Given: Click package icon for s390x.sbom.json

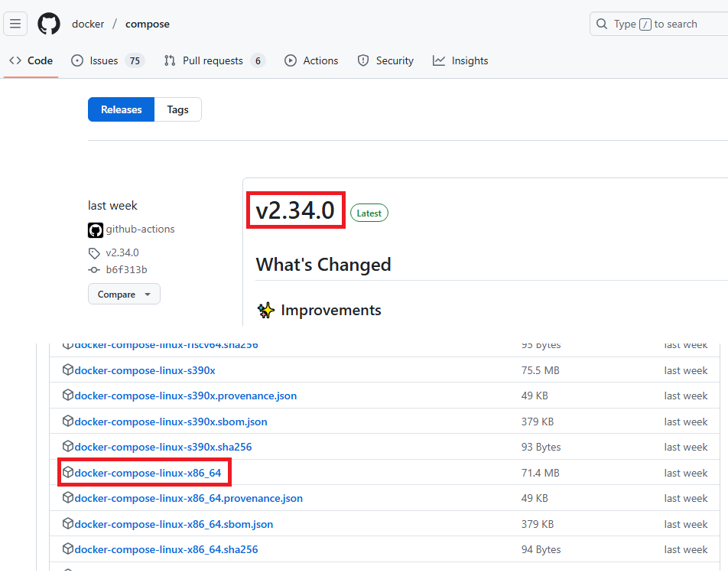Looking at the screenshot, I should point(68,421).
